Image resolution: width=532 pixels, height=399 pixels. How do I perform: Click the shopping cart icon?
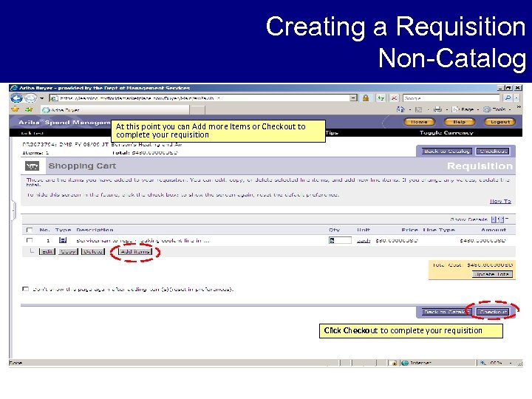[x=32, y=166]
